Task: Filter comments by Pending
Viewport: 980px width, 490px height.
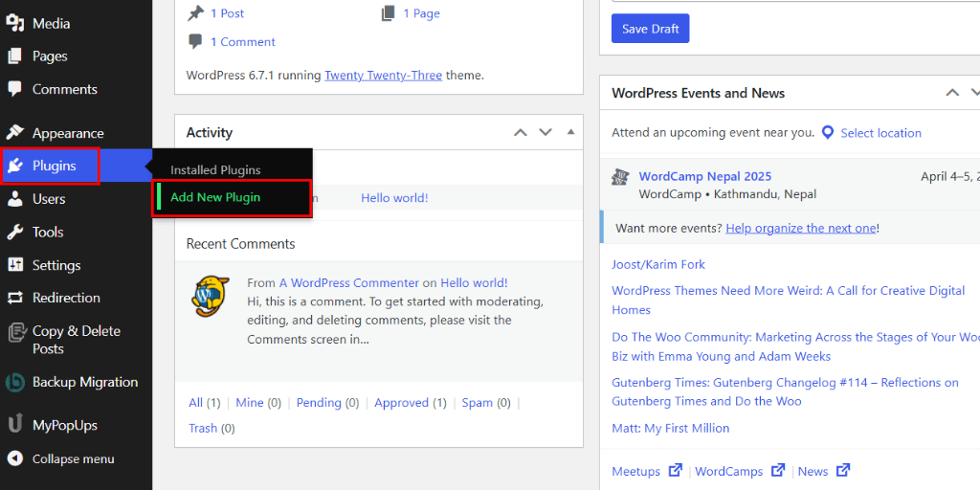Action: (x=319, y=403)
